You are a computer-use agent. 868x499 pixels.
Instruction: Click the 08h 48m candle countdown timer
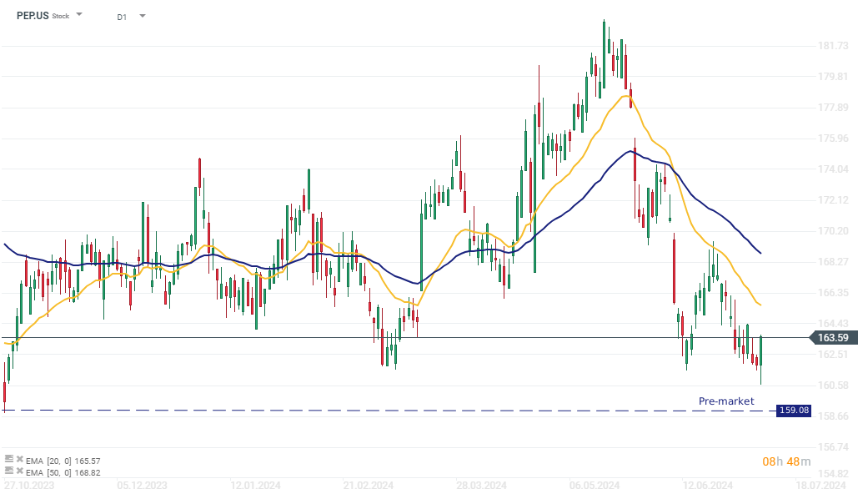tap(786, 462)
